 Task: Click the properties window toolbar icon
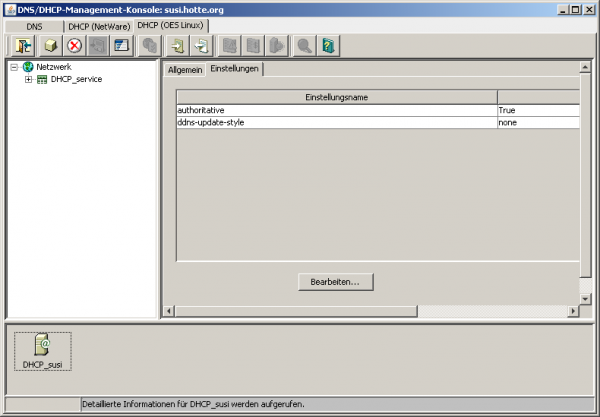tap(122, 45)
